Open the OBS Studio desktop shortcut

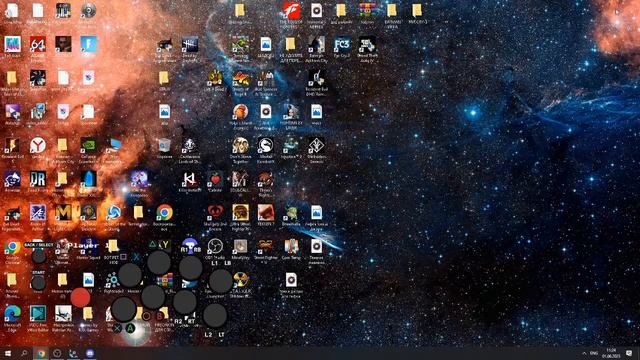click(215, 247)
